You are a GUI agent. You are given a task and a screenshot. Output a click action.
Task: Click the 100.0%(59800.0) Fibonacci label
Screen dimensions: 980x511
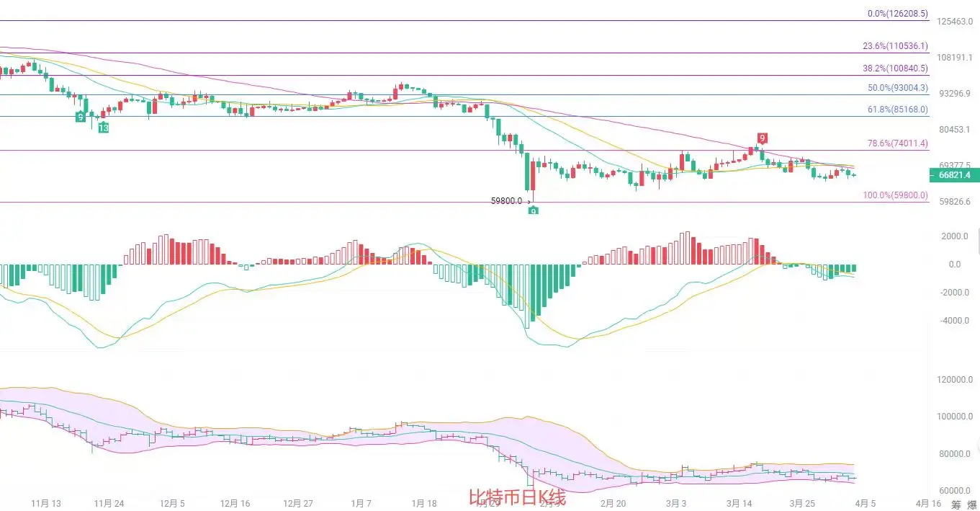(x=895, y=195)
